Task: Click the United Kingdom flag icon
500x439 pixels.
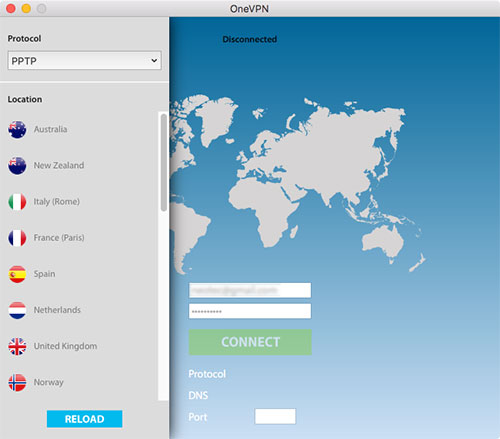Action: 17,346
